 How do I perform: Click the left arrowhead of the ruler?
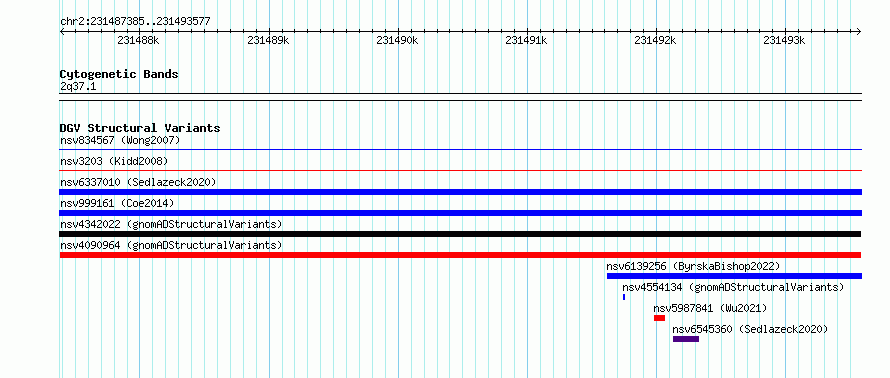click(x=62, y=32)
